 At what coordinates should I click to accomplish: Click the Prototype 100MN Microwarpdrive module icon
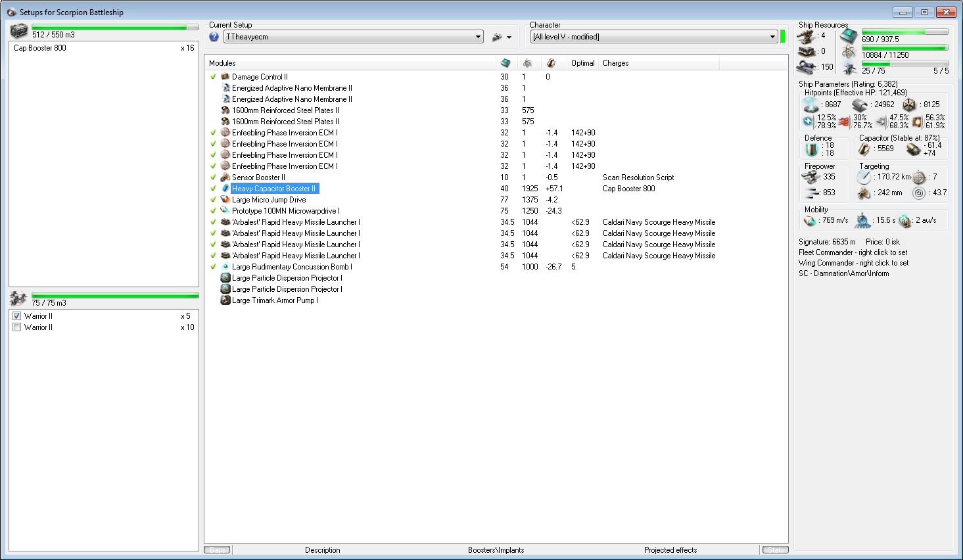pyautogui.click(x=225, y=211)
